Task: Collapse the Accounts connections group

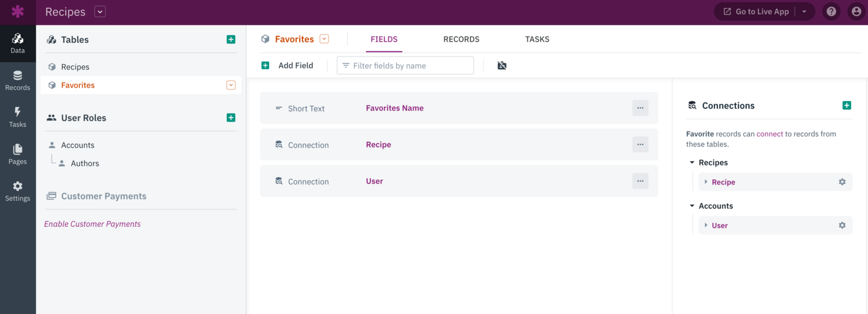Action: coord(692,206)
